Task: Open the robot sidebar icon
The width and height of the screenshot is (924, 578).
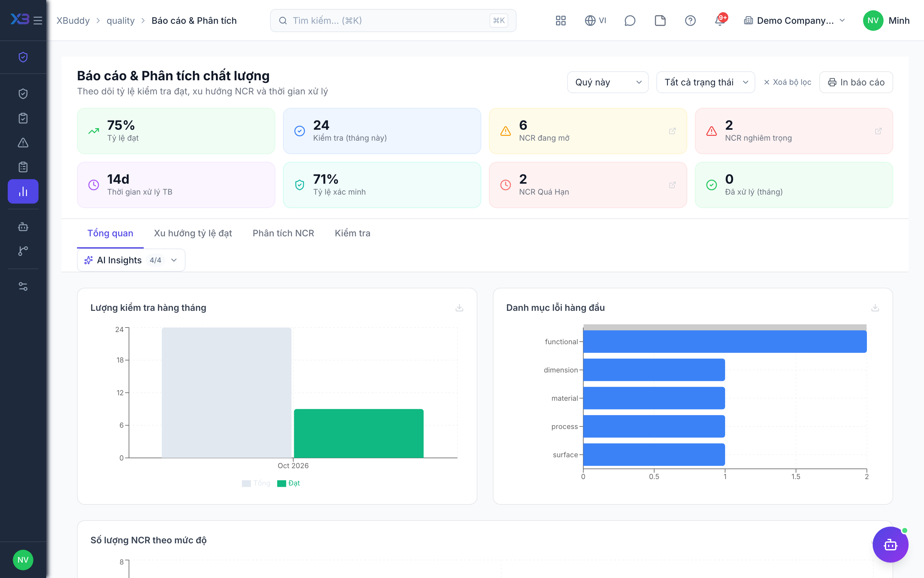Action: [x=23, y=227]
